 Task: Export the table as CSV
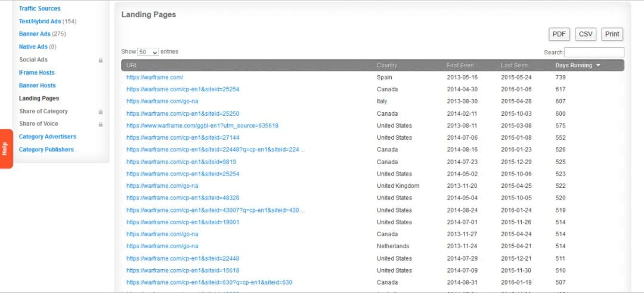pyautogui.click(x=586, y=34)
